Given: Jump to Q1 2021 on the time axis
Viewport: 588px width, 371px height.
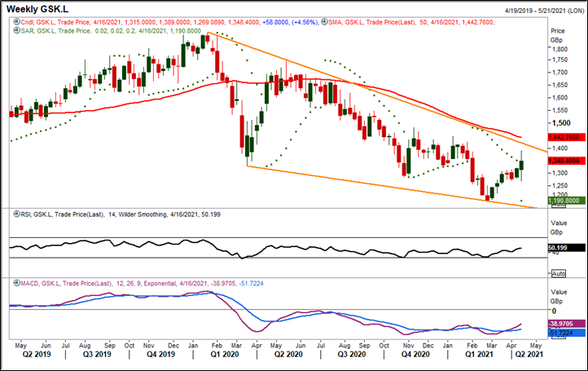Looking at the screenshot, I should coord(479,354).
